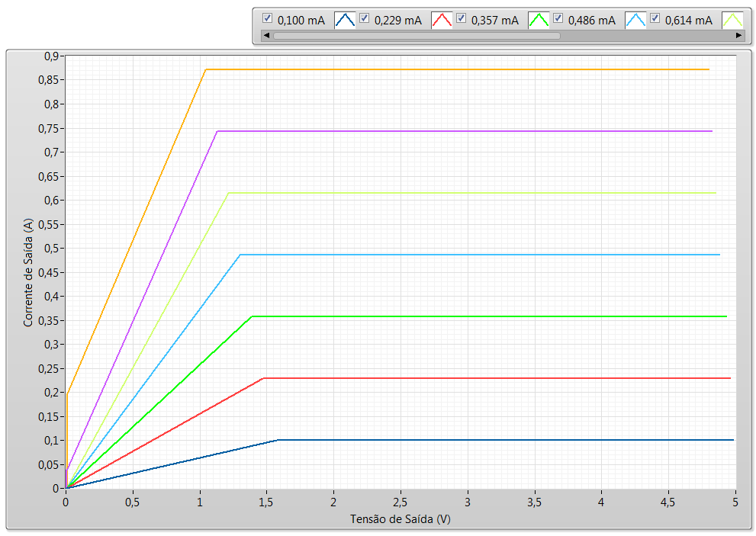This screenshot has height=536, width=756.
Task: Click the "Tensão de Saída (V)" axis label
Action: click(401, 519)
